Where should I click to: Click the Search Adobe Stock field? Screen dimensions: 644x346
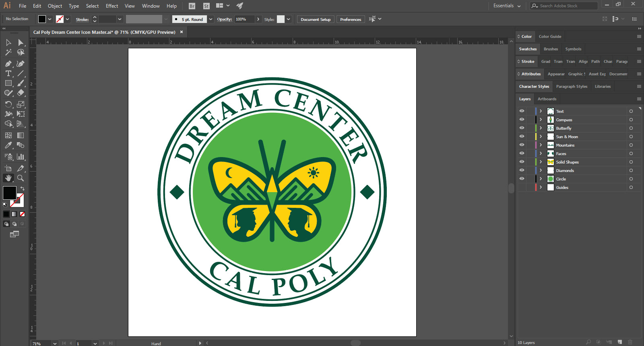point(563,6)
